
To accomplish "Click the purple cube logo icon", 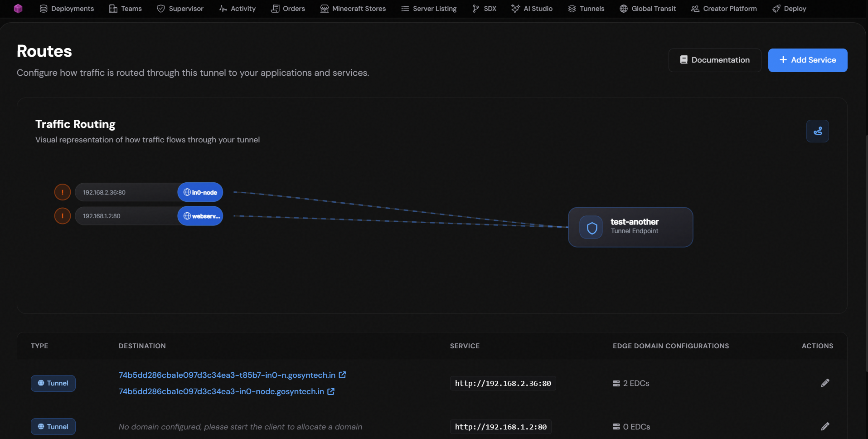I will (x=18, y=9).
